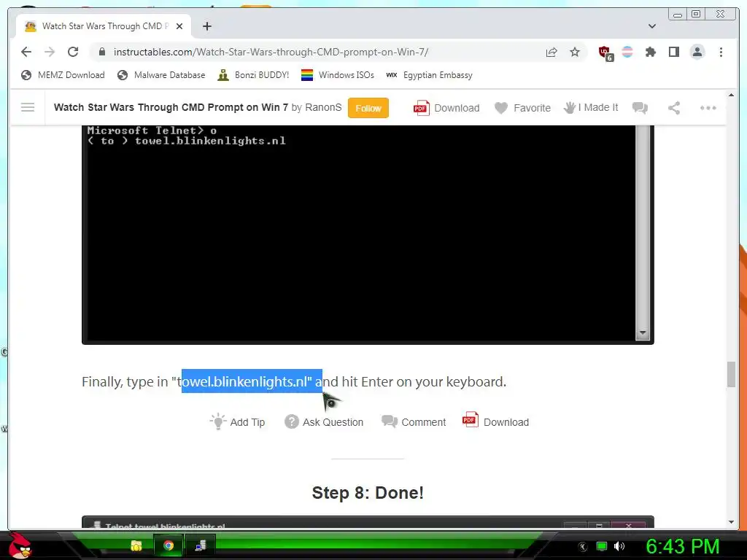Open a new browser tab

pos(206,26)
